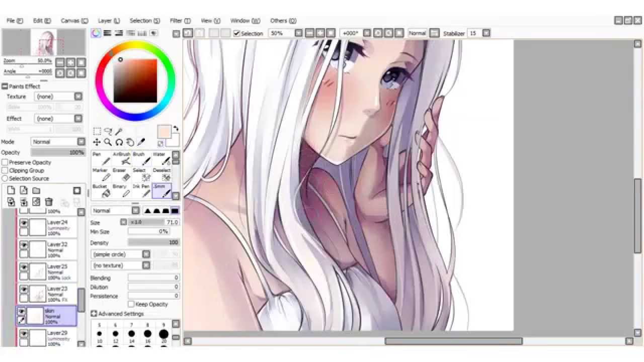Pick the magic wand tool

point(119,132)
